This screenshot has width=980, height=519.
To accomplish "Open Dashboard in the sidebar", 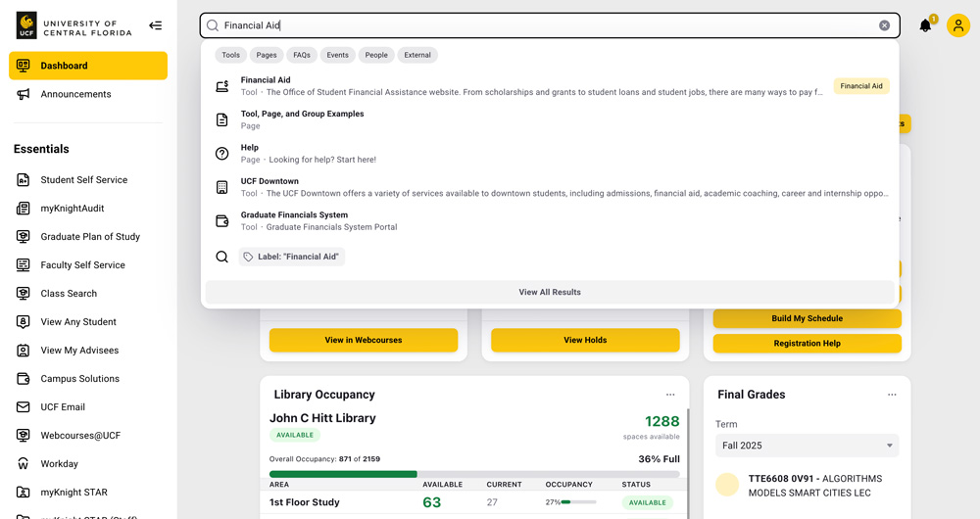I will [88, 66].
